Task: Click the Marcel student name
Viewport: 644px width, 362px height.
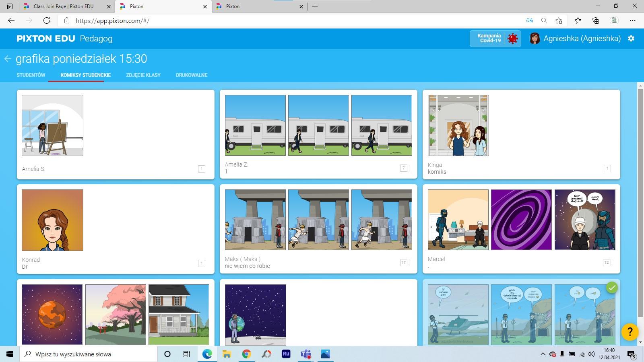Action: pyautogui.click(x=436, y=259)
